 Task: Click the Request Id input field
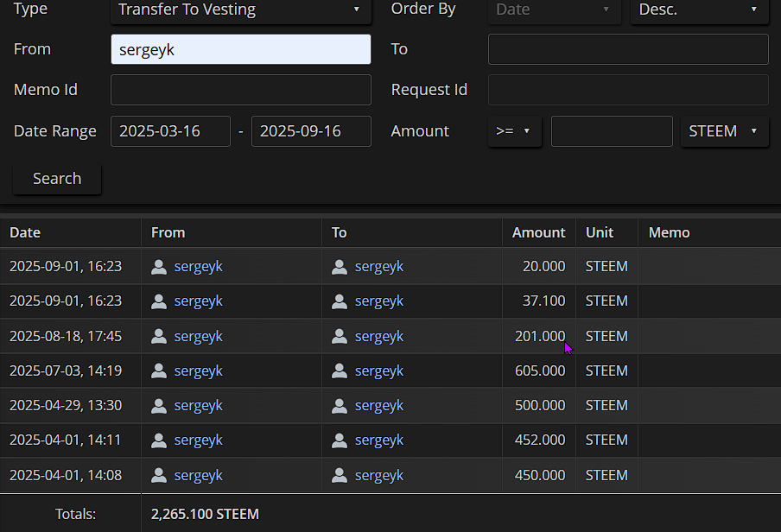[x=628, y=90]
